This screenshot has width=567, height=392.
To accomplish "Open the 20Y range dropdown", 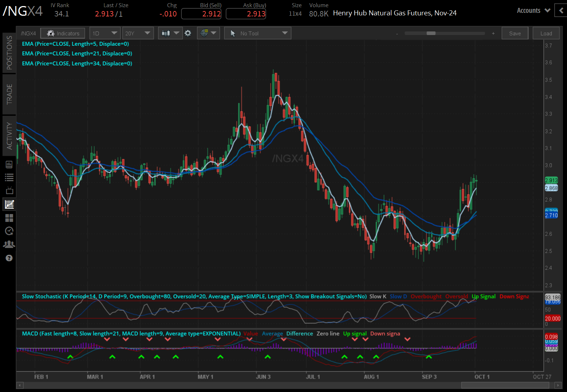I will pyautogui.click(x=138, y=33).
